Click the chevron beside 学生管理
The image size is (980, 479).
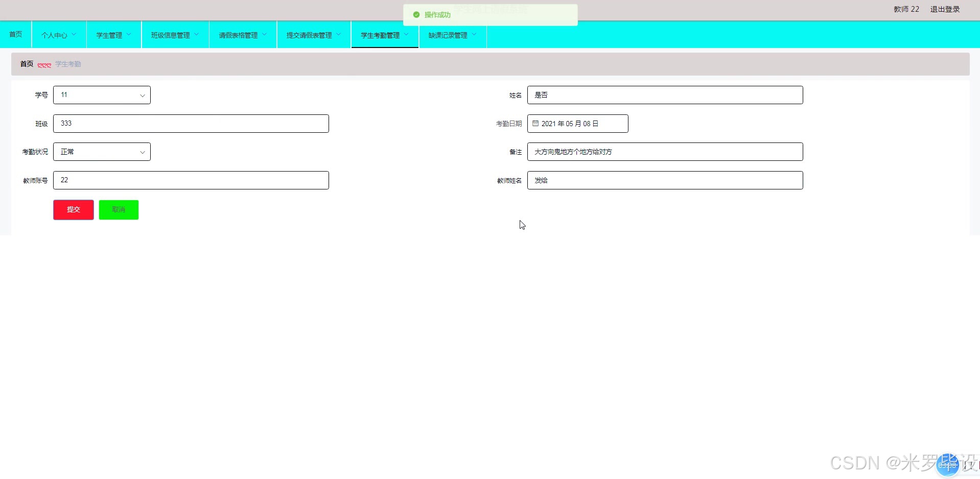click(x=129, y=34)
